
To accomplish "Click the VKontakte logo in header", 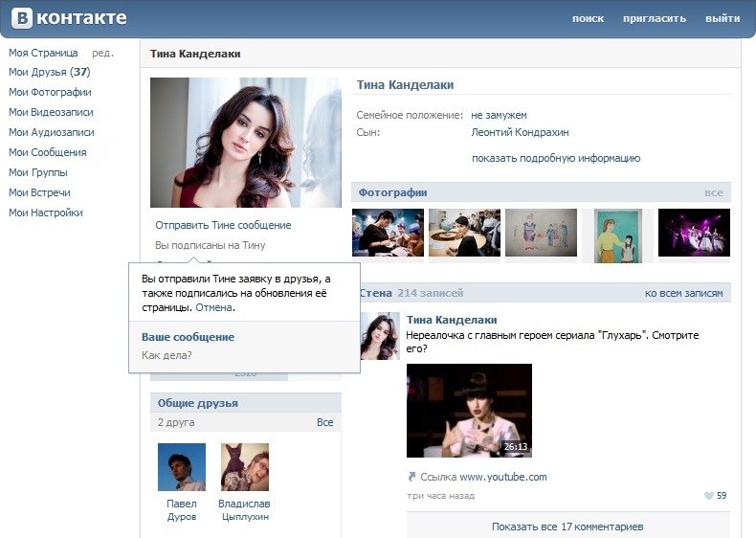I will (x=67, y=18).
